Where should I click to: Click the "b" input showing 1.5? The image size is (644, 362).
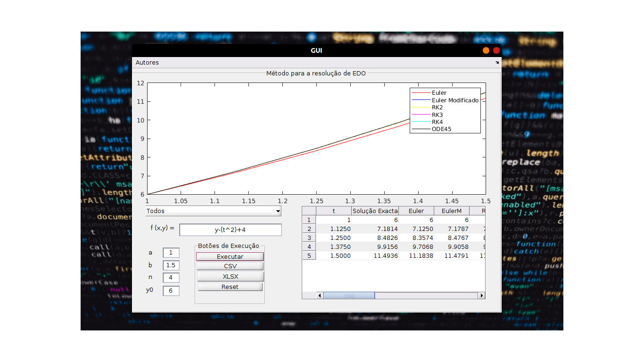pos(172,265)
